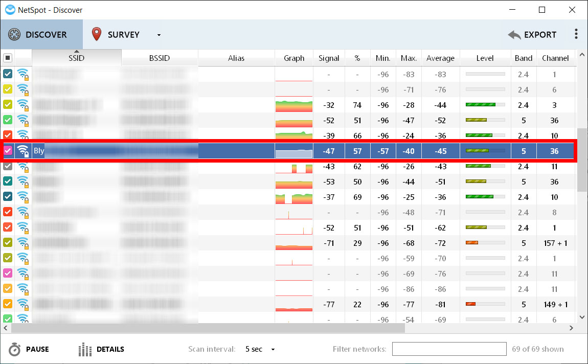Open the three-dot more options menu

click(576, 34)
